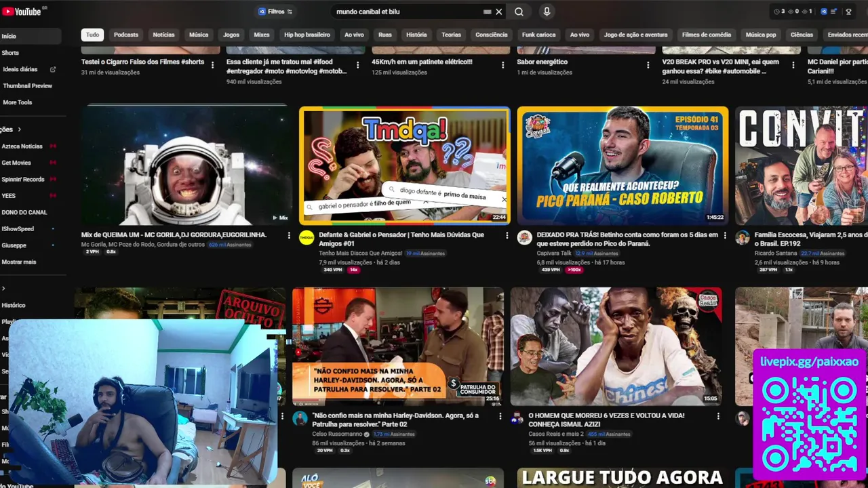This screenshot has width=868, height=488.
Task: Select the Tudo filter chip
Action: [92, 35]
